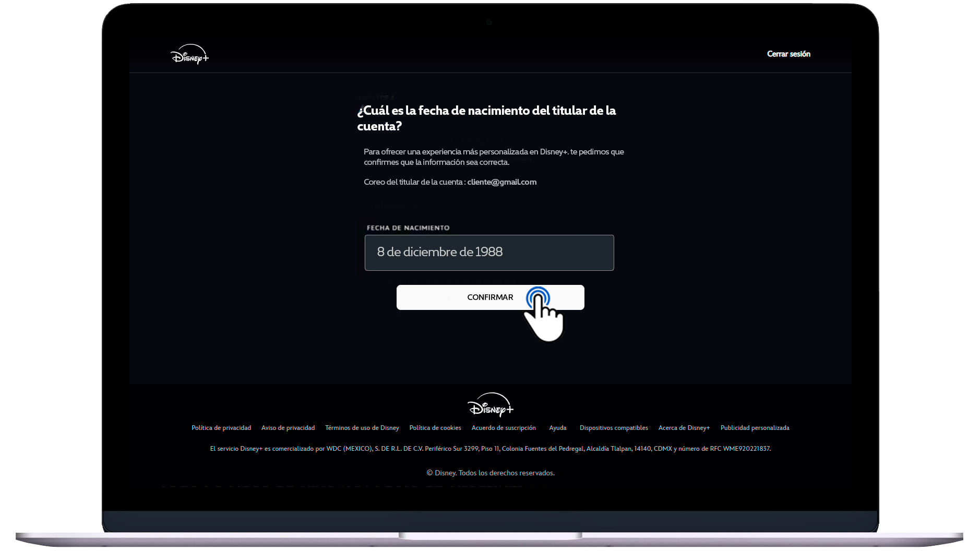The height and width of the screenshot is (551, 980).
Task: Log out via Cerrar sesión
Action: coord(788,54)
